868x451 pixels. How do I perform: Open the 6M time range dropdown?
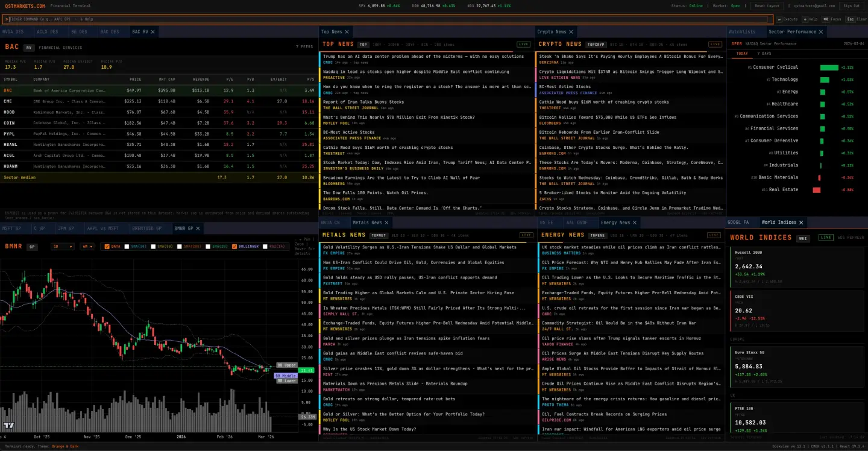click(87, 247)
